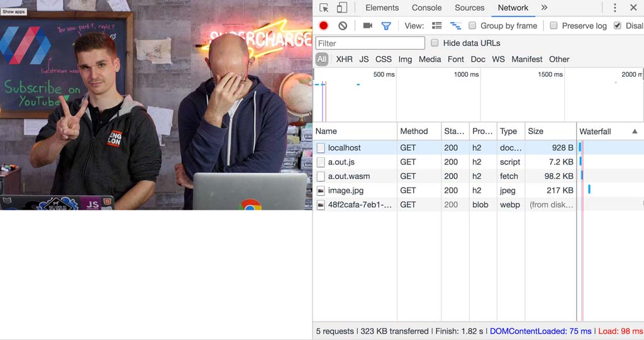Clear the network log

pos(343,26)
